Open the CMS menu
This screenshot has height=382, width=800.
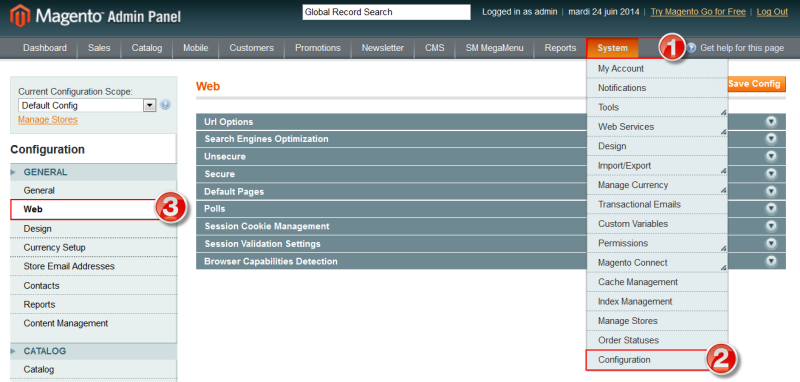pyautogui.click(x=435, y=48)
